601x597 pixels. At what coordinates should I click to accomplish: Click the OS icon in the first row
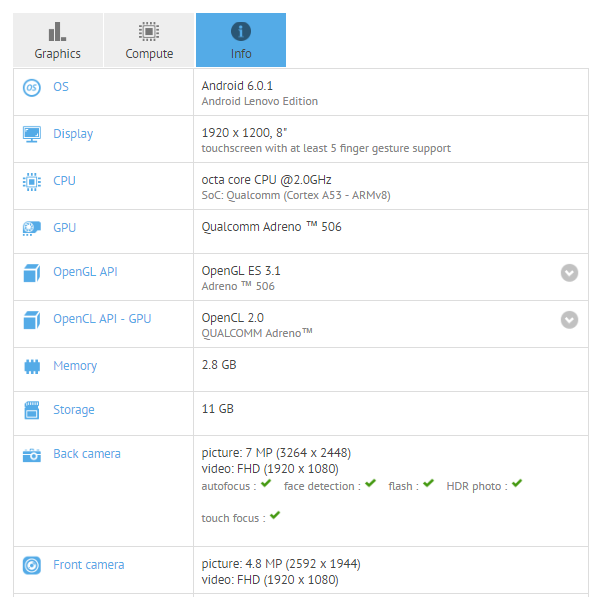click(x=32, y=88)
